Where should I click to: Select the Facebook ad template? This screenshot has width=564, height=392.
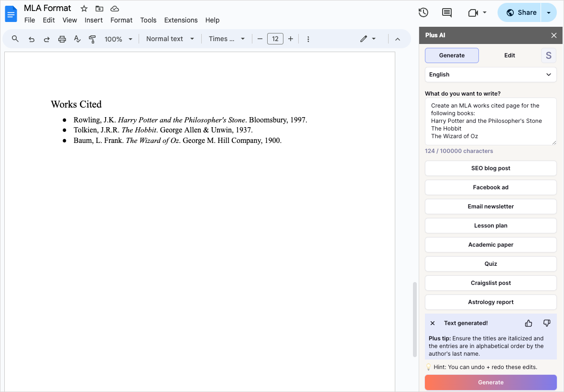[490, 187]
